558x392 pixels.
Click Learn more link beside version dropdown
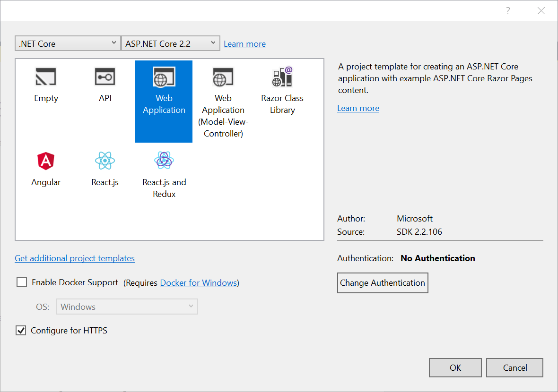(x=244, y=44)
